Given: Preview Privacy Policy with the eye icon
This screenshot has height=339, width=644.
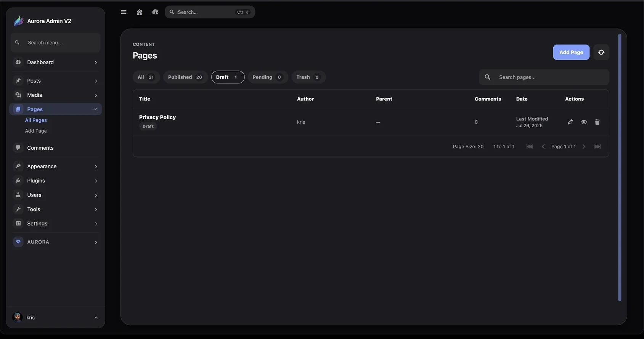Looking at the screenshot, I should [x=584, y=122].
